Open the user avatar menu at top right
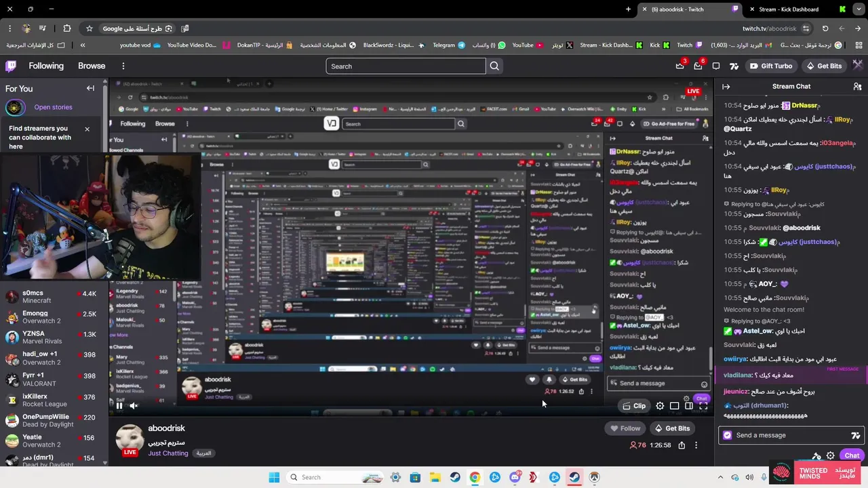This screenshot has height=488, width=868. 858,65
